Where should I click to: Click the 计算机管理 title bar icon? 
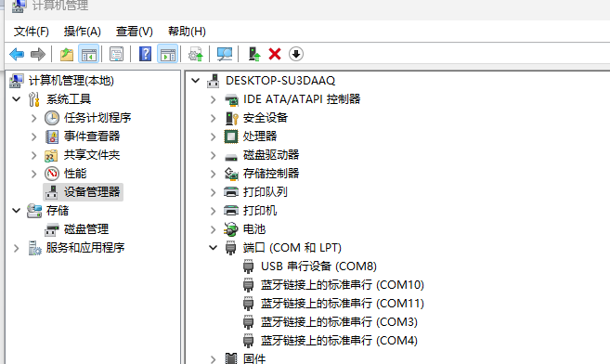(19, 6)
